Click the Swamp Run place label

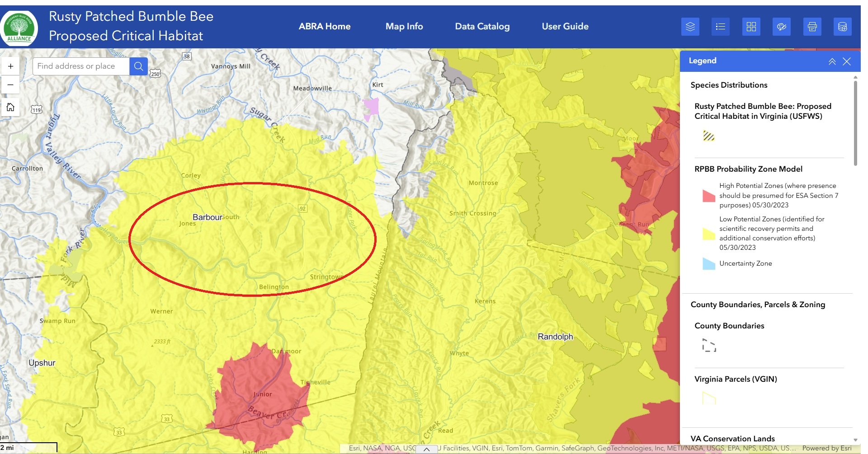click(57, 321)
